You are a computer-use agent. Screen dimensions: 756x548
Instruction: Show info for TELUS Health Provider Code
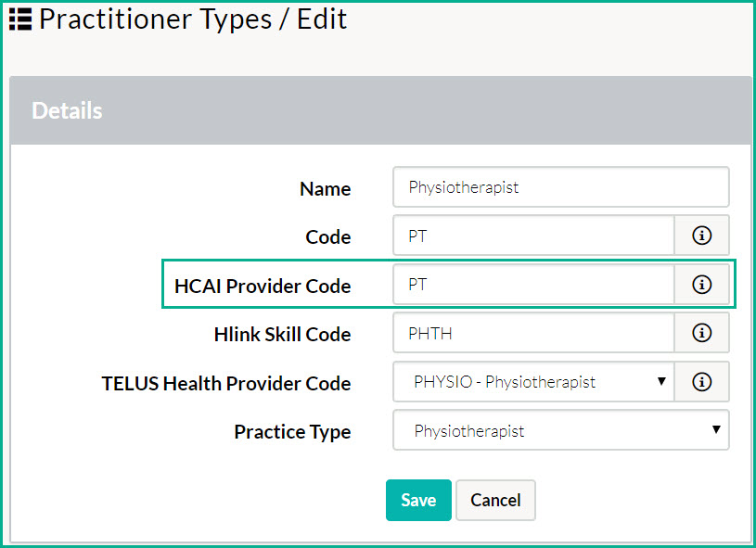coord(701,382)
